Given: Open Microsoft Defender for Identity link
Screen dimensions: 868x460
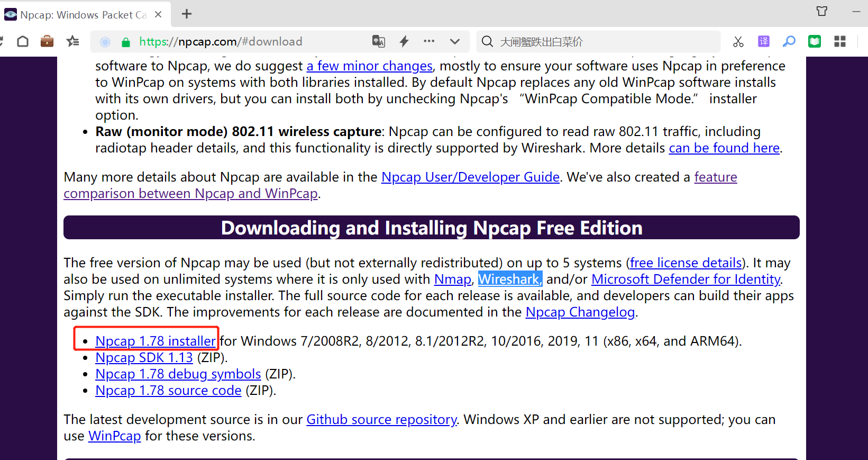Looking at the screenshot, I should click(686, 279).
